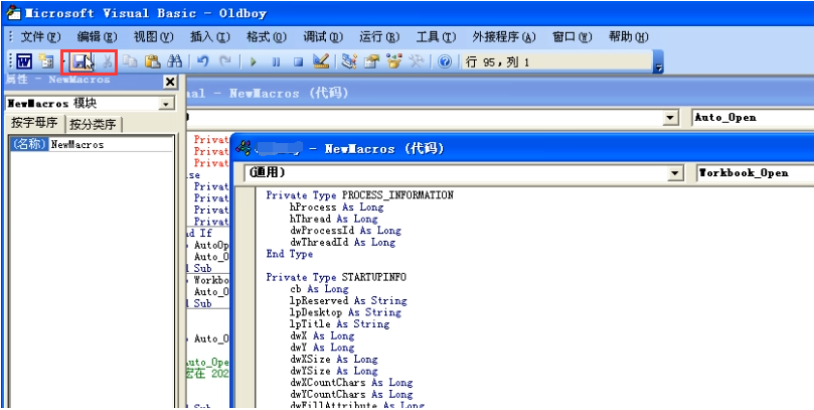This screenshot has width=814, height=410.
Task: Click code line dwThreadId As Long
Action: click(x=342, y=242)
